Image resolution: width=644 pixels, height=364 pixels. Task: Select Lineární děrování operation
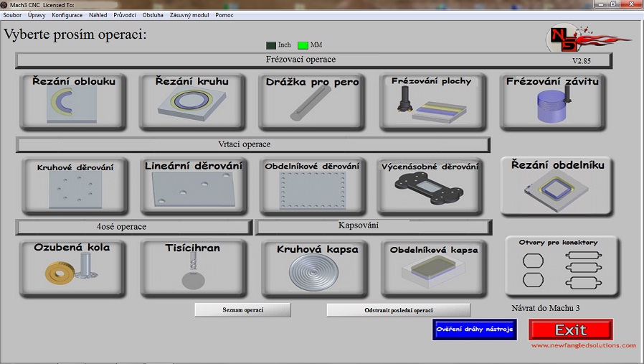pyautogui.click(x=193, y=187)
